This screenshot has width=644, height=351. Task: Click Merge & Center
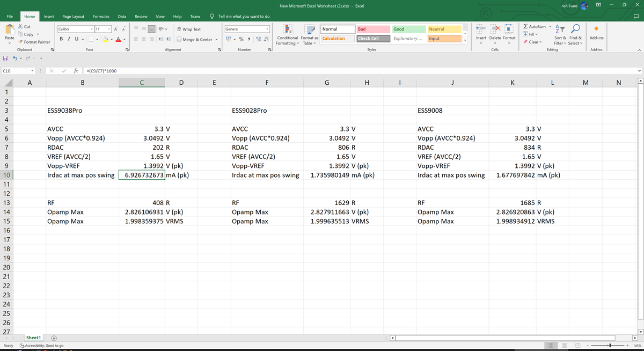[x=195, y=39]
